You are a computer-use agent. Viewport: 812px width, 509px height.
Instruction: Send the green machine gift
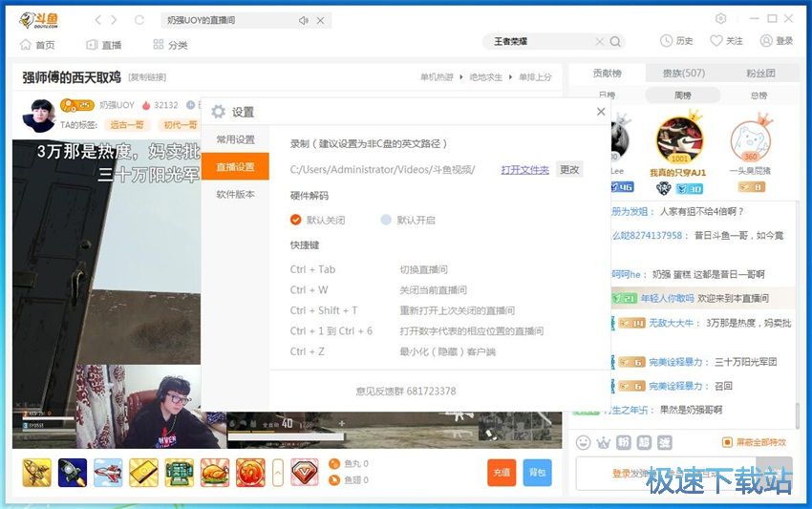pos(180,473)
